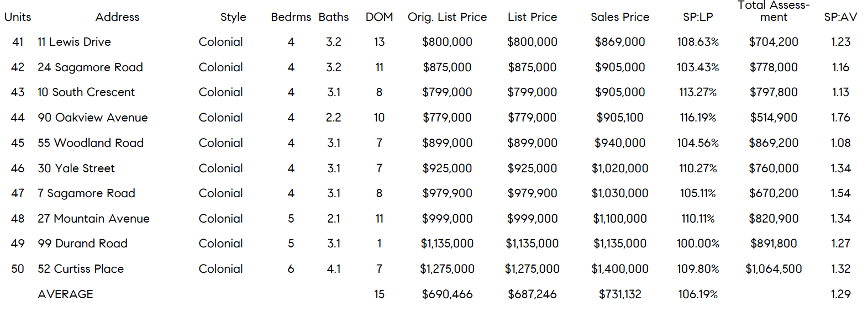Click the Sales Price column header
Image resolution: width=868 pixels, height=317 pixels.
620,17
